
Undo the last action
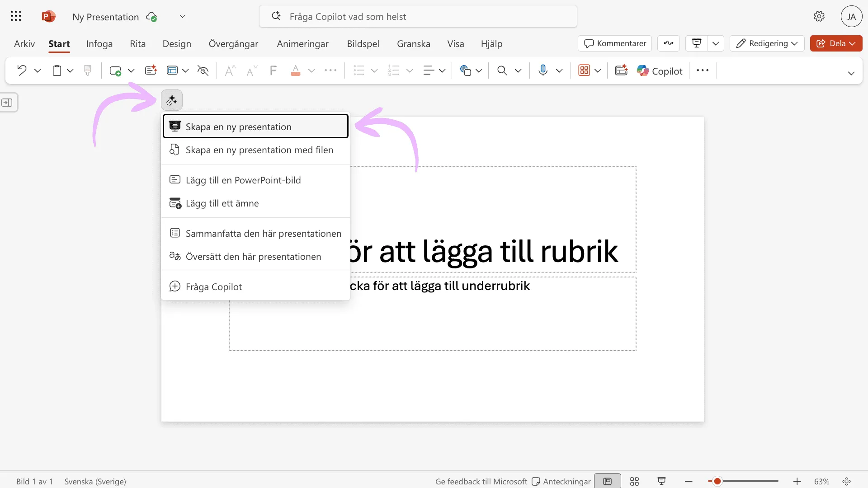(21, 70)
